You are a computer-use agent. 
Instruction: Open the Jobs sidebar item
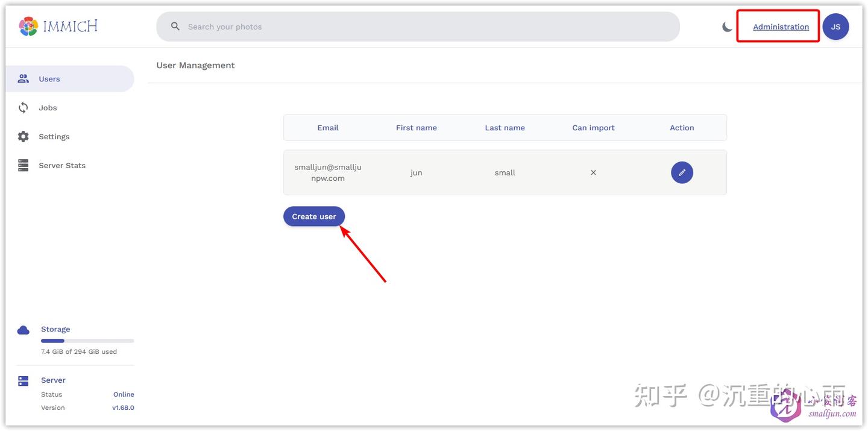coord(48,108)
